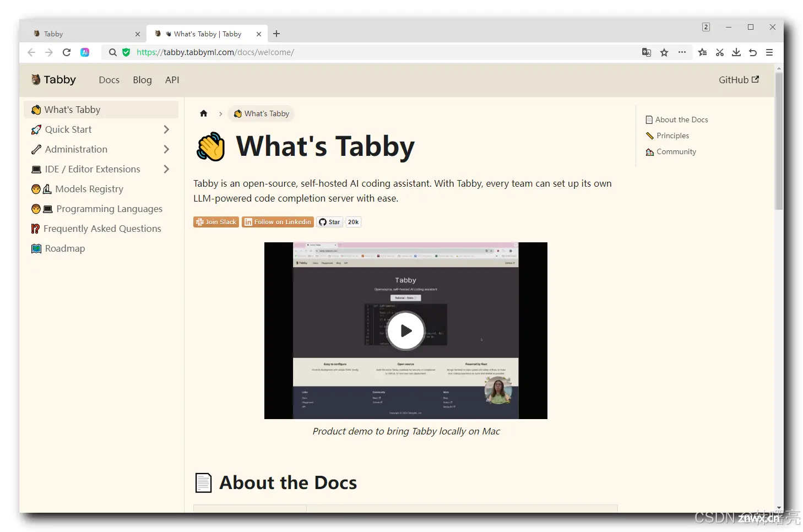Minimize the browser window
The width and height of the screenshot is (803, 532).
(729, 27)
